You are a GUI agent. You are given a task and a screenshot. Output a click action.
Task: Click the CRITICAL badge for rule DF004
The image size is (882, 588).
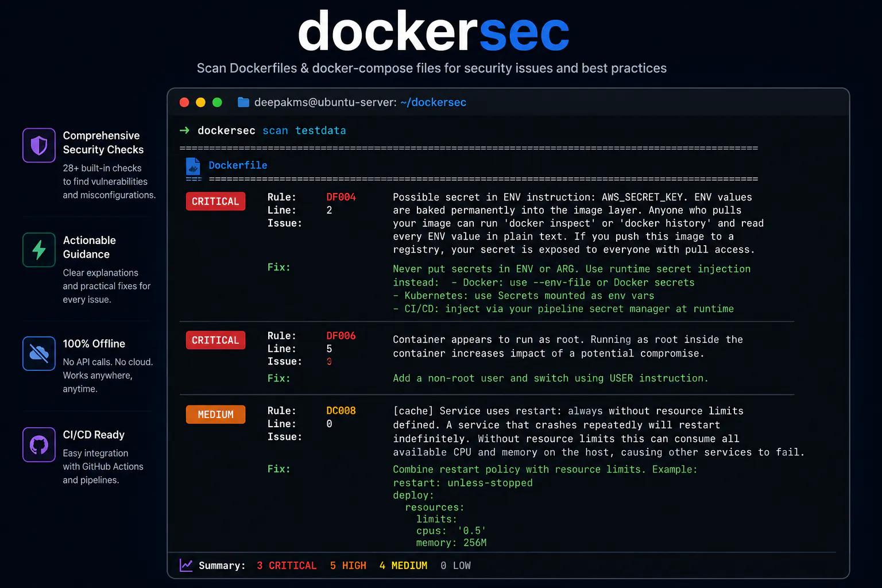point(215,201)
